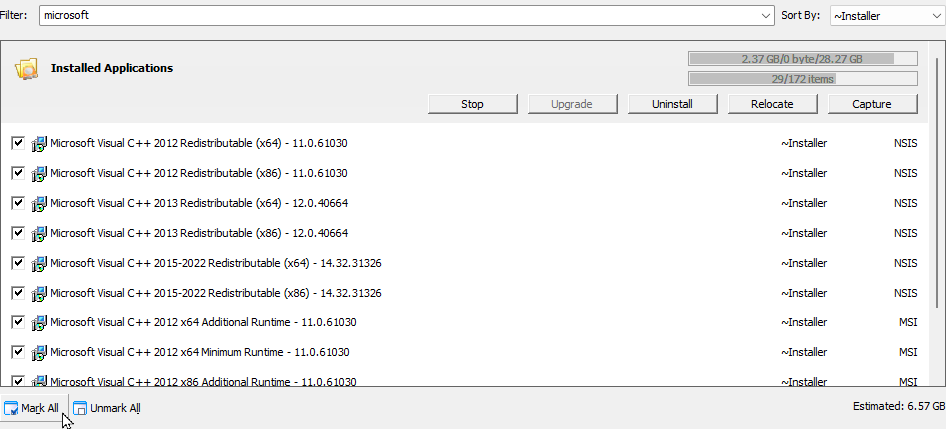
Task: Click the Capture button
Action: [871, 104]
